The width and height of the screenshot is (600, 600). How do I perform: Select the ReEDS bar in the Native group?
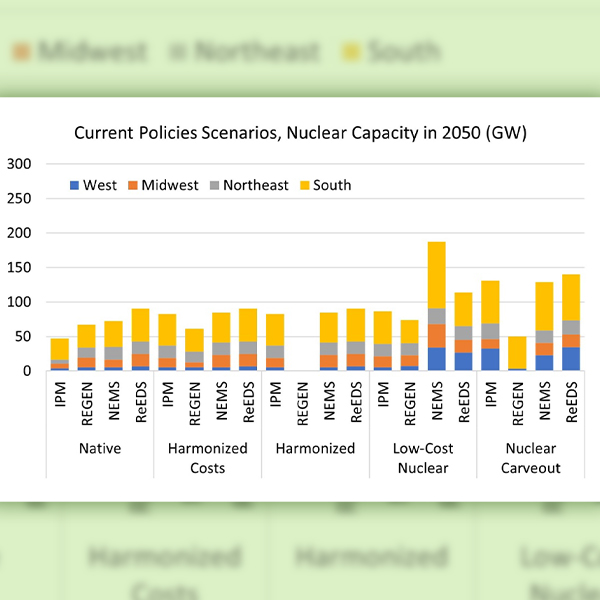140,340
